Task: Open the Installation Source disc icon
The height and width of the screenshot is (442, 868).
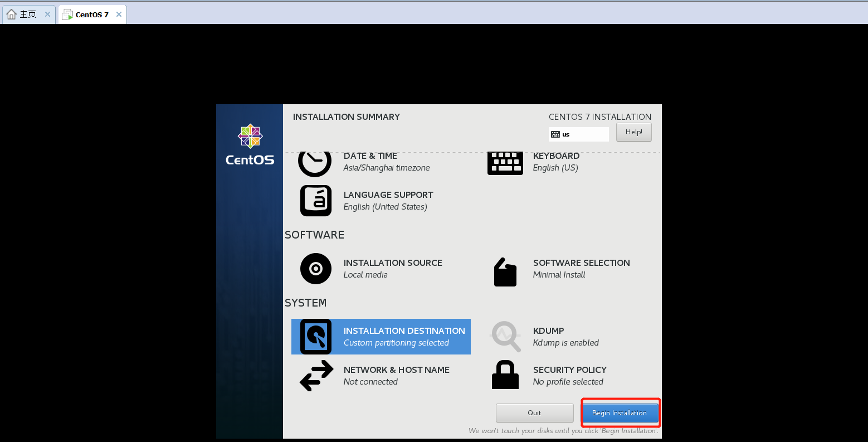Action: point(316,269)
